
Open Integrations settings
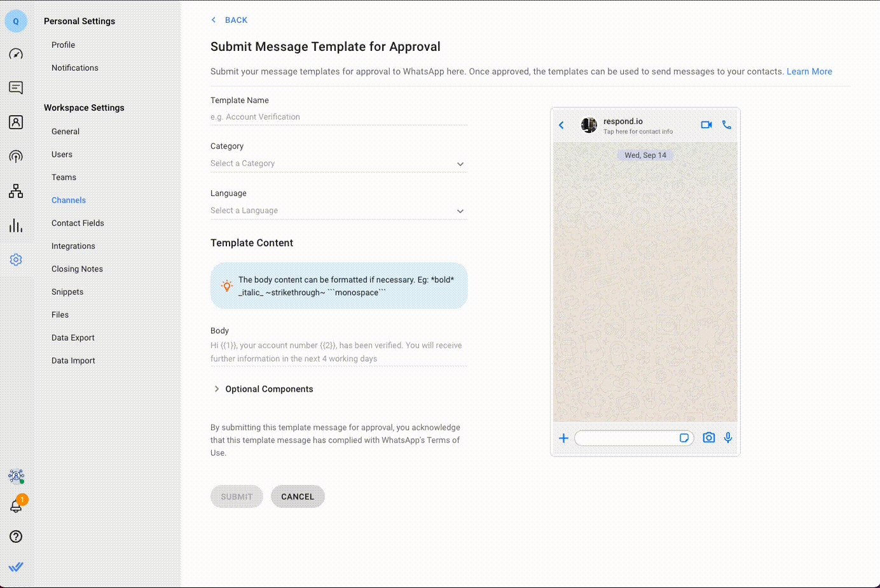73,246
